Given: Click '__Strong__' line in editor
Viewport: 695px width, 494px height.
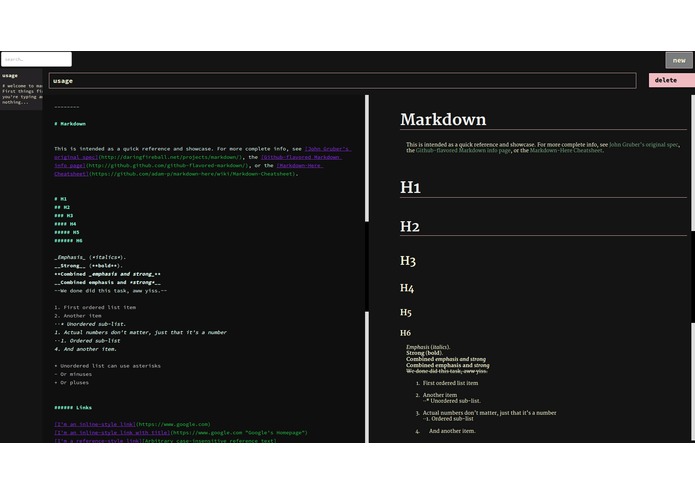Looking at the screenshot, I should pyautogui.click(x=88, y=265).
